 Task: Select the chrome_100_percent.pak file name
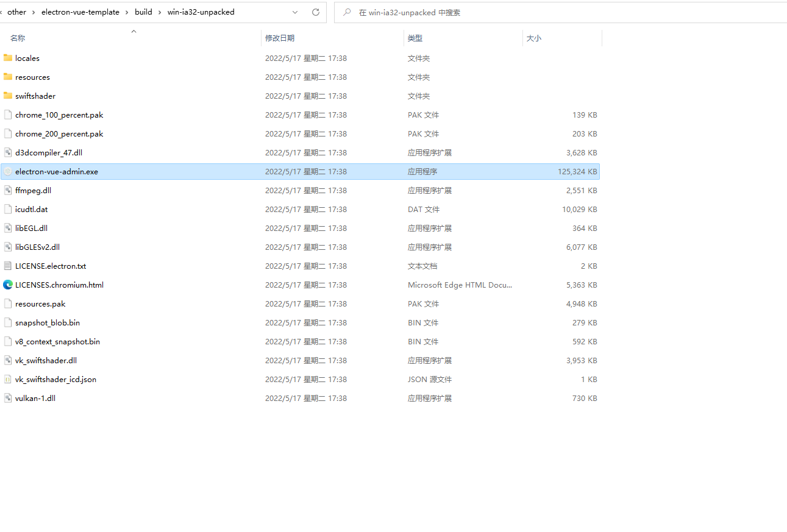pyautogui.click(x=59, y=115)
